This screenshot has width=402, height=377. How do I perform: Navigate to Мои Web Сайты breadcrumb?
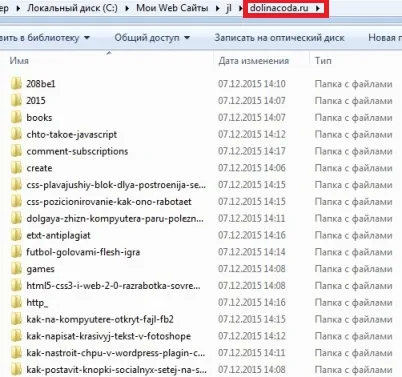[x=172, y=8]
